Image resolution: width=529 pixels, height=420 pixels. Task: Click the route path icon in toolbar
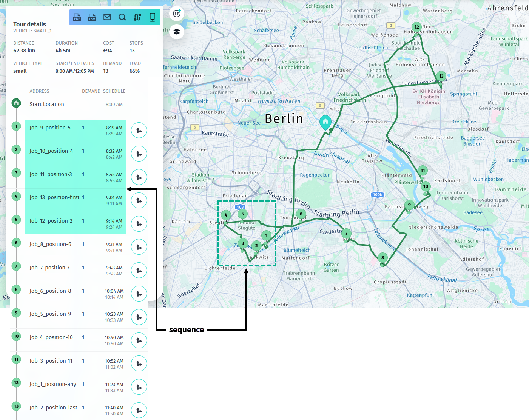137,17
